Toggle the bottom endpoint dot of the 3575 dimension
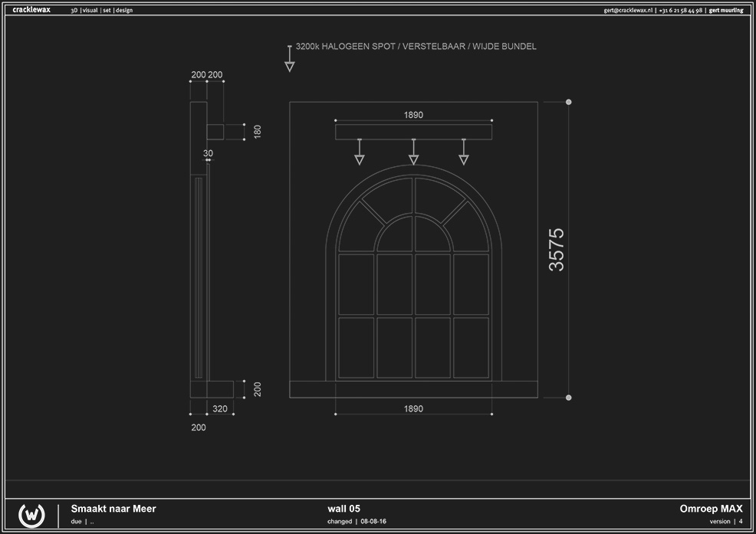Viewport: 756px width, 534px height. (x=568, y=396)
